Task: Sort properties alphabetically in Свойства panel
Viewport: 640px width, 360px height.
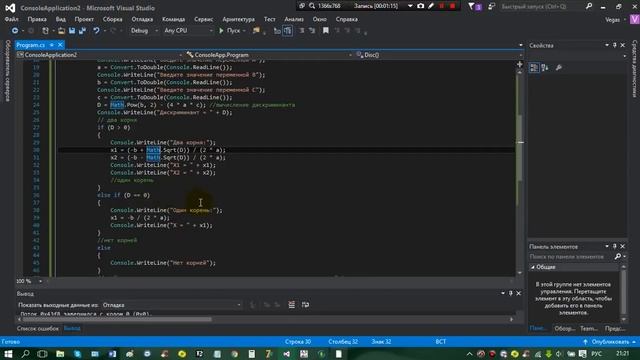Action: click(x=545, y=68)
